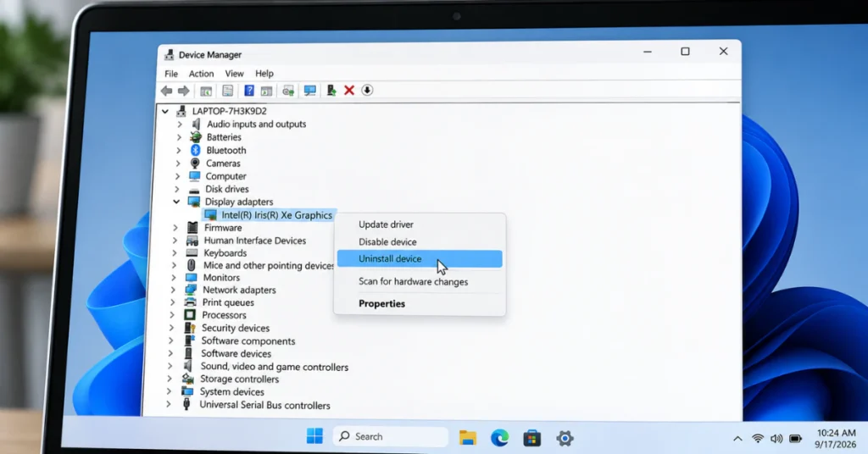Click the Back arrow toolbar icon
The height and width of the screenshot is (454, 868).
coord(166,91)
